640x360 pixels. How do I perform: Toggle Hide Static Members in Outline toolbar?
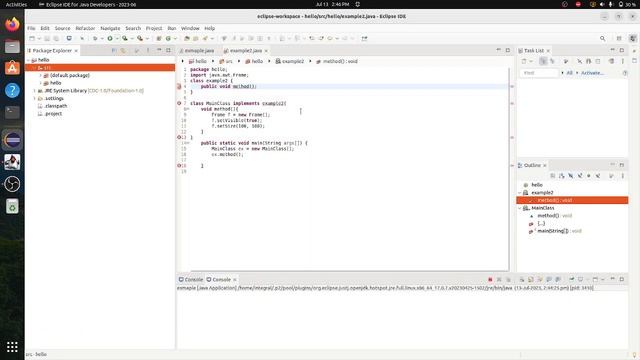click(x=580, y=176)
